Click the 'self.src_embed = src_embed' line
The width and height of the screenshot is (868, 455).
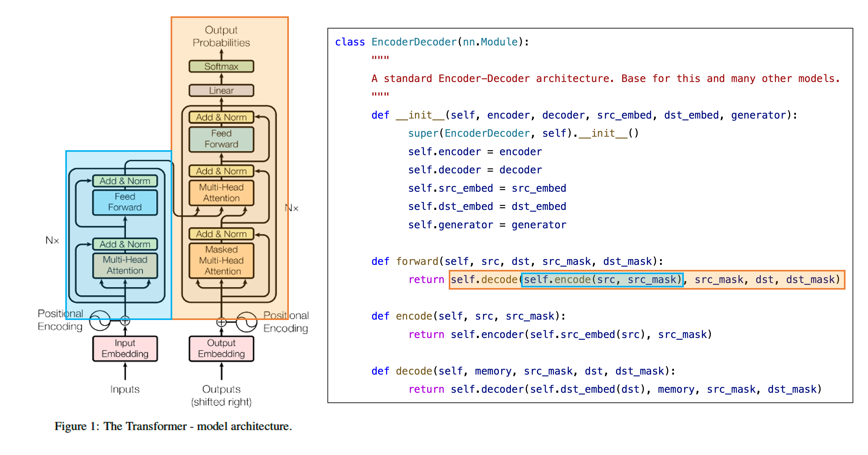tap(487, 188)
